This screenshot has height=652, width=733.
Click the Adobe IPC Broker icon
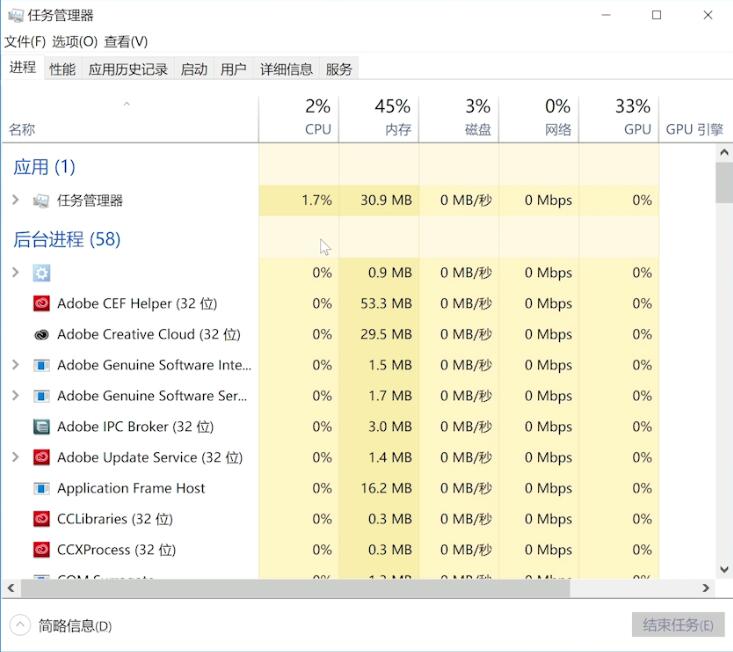click(42, 427)
